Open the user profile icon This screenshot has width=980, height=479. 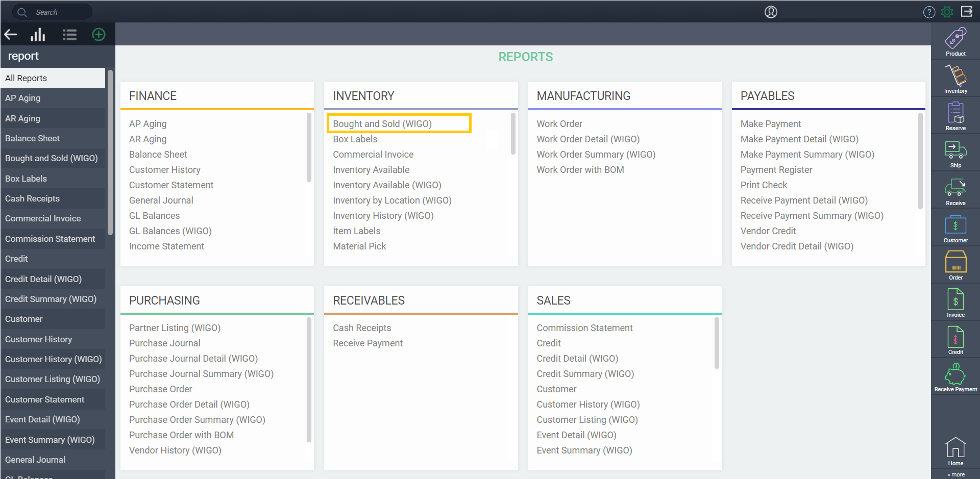pyautogui.click(x=771, y=12)
